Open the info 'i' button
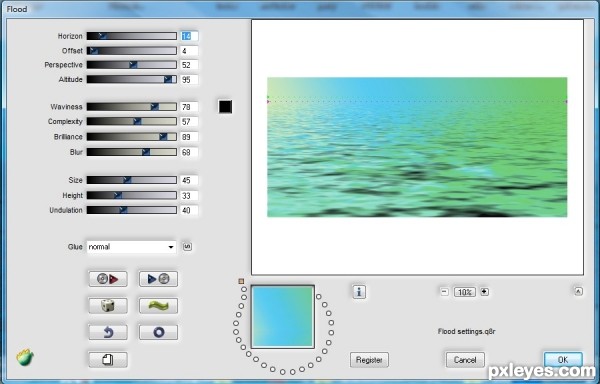600x384 pixels. [359, 292]
